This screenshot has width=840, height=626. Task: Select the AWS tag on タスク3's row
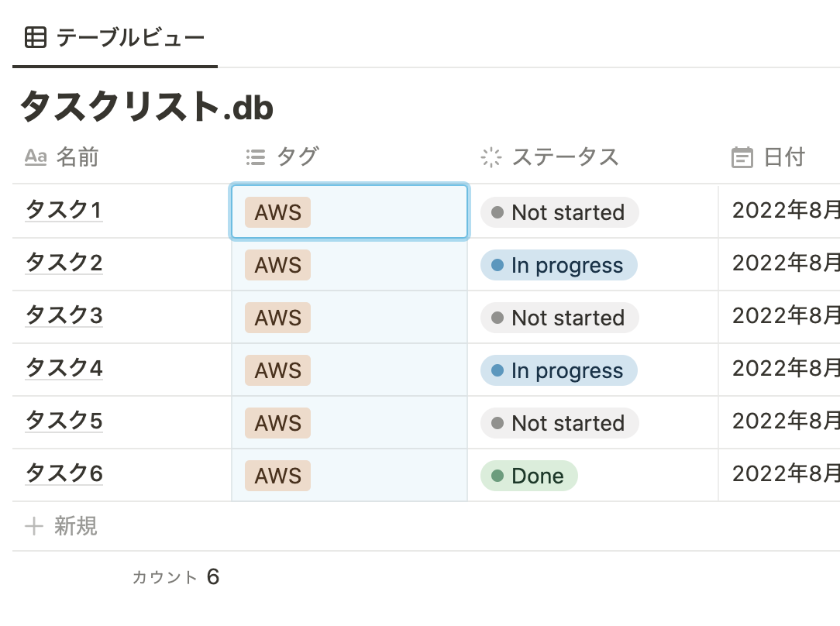277,317
